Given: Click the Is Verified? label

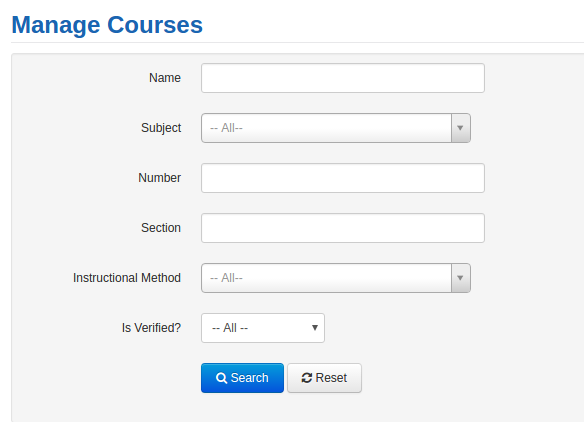Looking at the screenshot, I should click(x=151, y=328).
